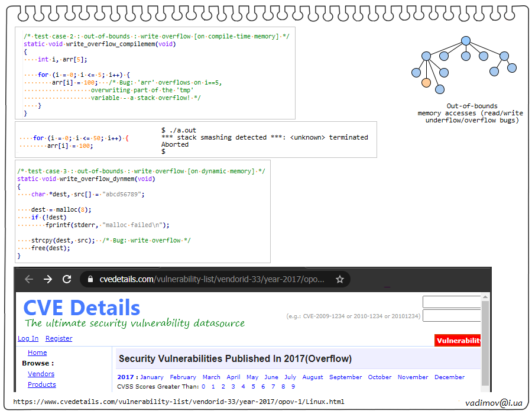Click the address bar URL
The width and height of the screenshot is (532, 414).
coord(212,279)
